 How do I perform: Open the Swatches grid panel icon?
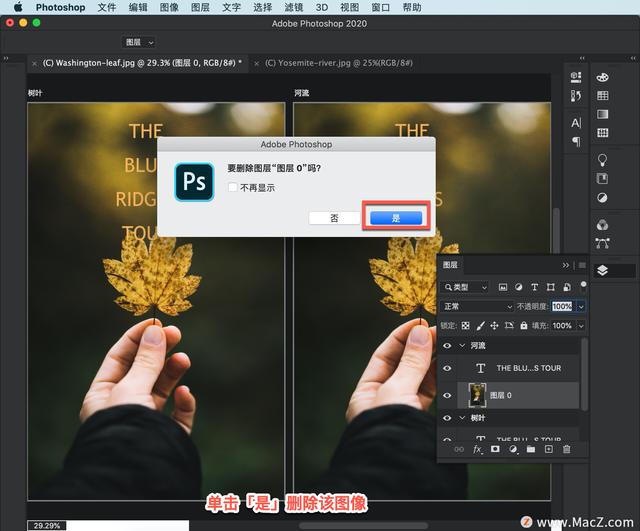(602, 96)
